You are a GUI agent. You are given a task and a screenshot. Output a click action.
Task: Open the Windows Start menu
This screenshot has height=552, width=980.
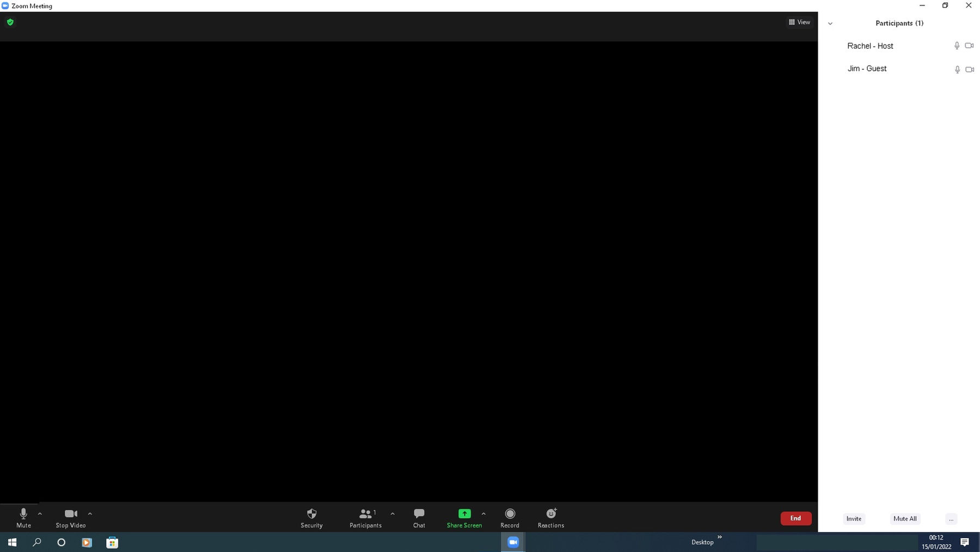coord(12,542)
